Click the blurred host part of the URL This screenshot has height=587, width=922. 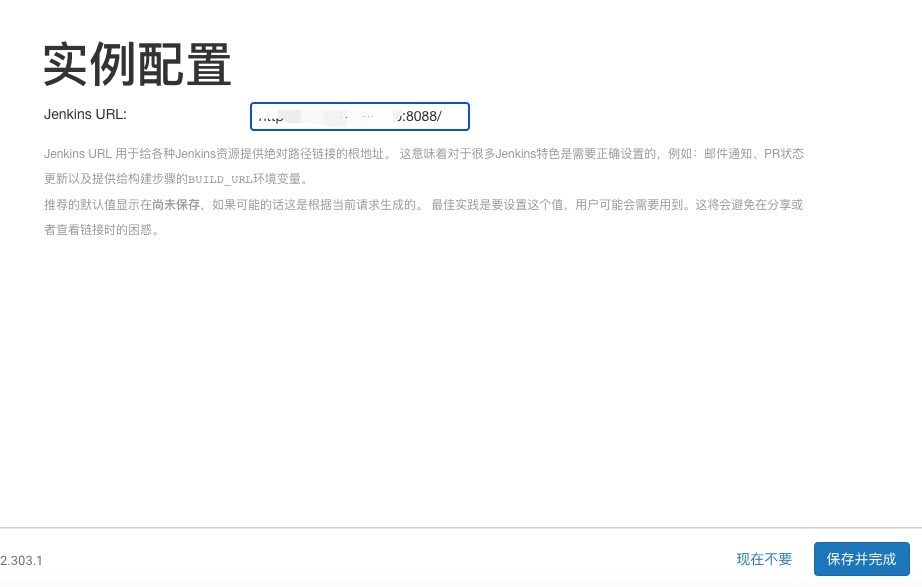(340, 117)
